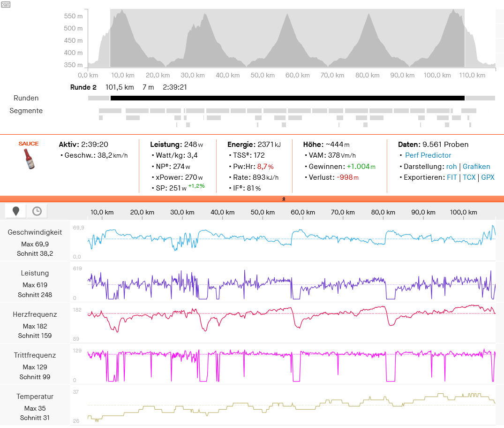
Task: Open the 'roh' raw data view
Action: pos(451,167)
